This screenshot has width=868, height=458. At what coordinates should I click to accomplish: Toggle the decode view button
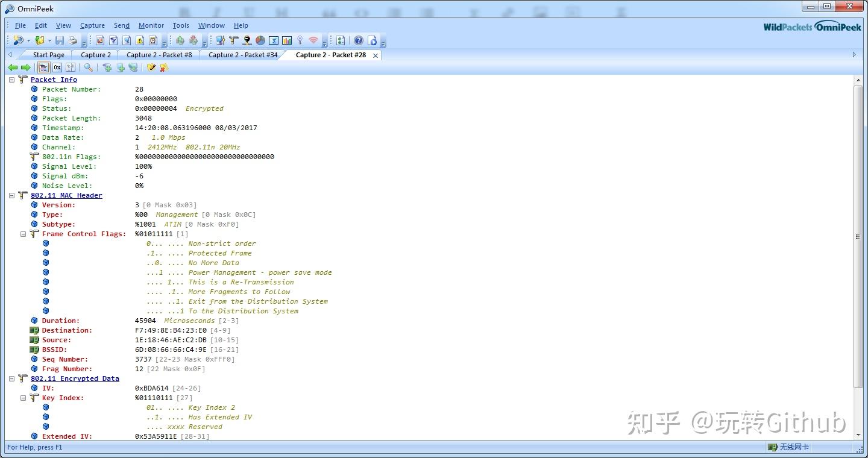44,67
